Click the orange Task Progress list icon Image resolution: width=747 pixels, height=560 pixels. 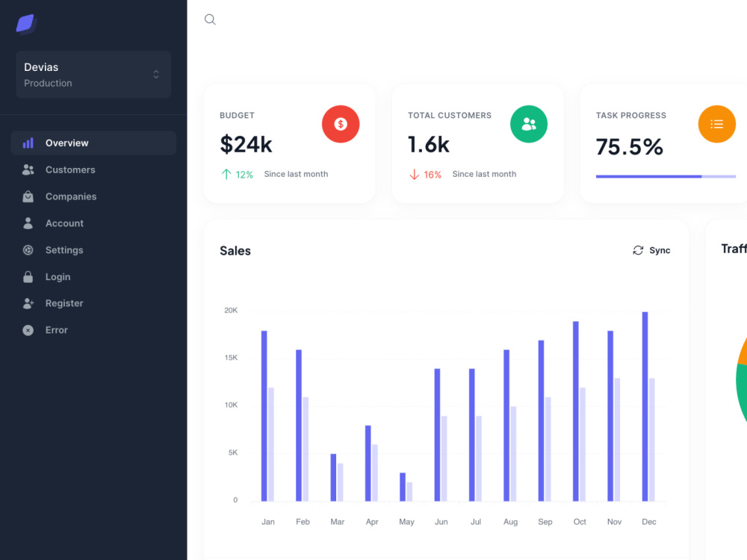coord(717,124)
